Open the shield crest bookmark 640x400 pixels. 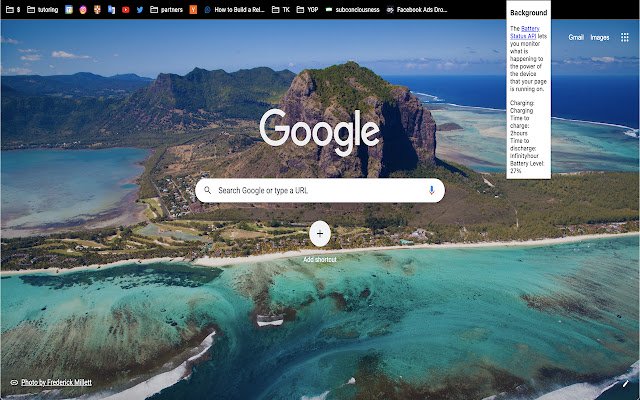tap(97, 10)
